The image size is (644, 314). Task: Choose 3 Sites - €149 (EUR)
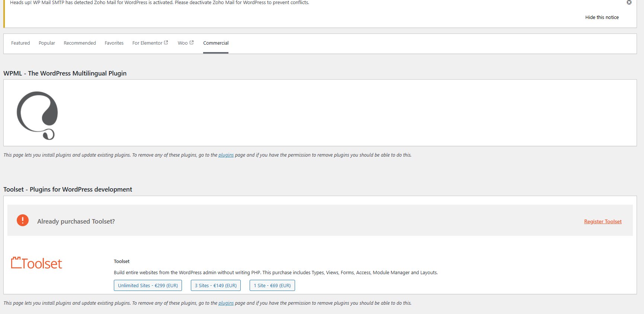[216, 285]
